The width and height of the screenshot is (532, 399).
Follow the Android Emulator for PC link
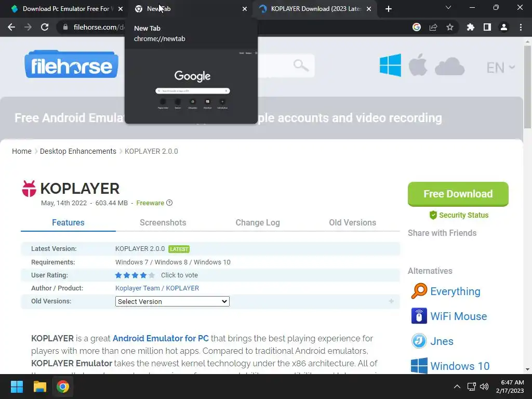[161, 338]
